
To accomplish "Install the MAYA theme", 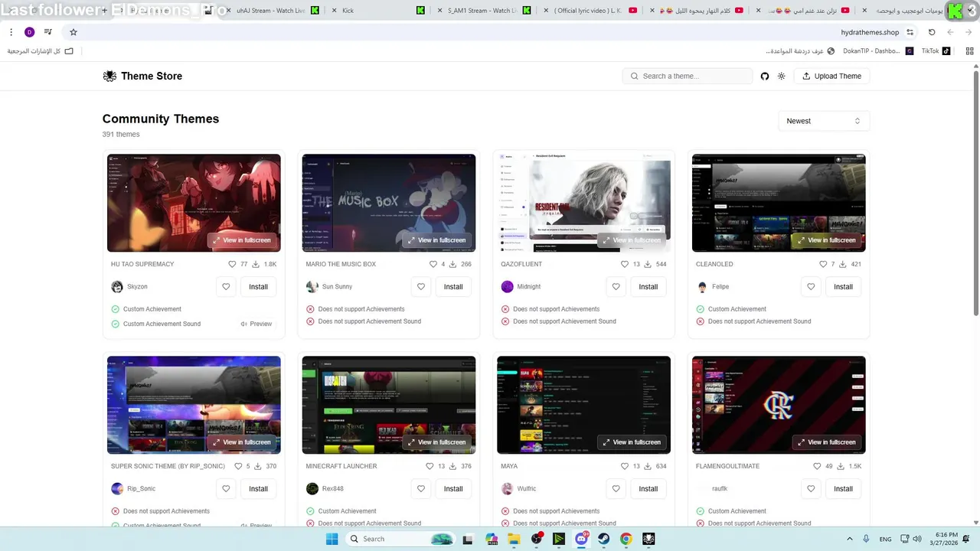I will pyautogui.click(x=648, y=488).
